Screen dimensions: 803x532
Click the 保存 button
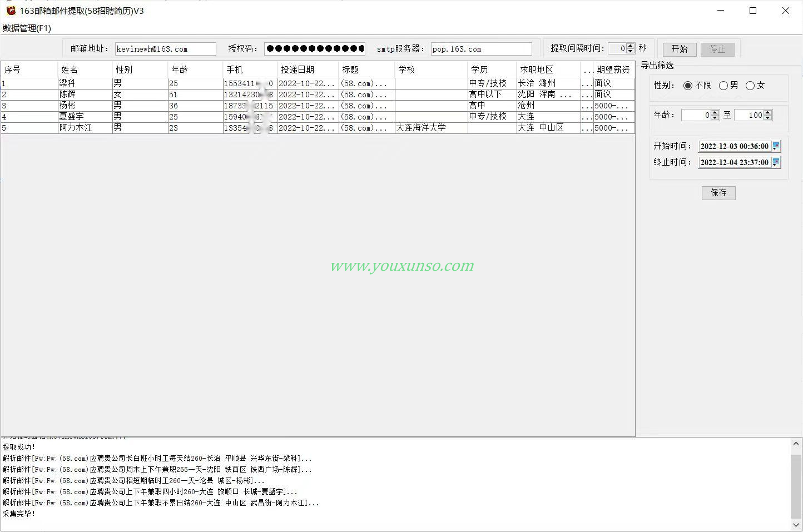[x=718, y=193]
